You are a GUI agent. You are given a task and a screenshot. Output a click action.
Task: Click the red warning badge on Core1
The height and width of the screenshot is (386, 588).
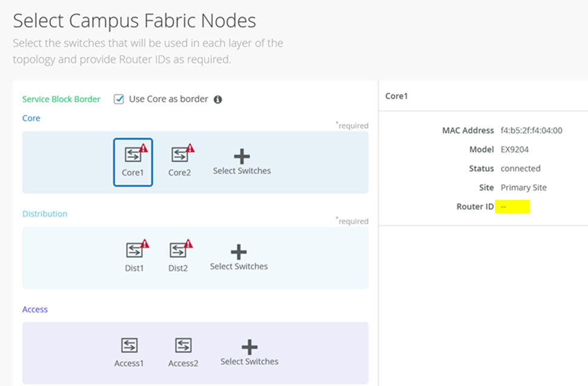(x=144, y=148)
